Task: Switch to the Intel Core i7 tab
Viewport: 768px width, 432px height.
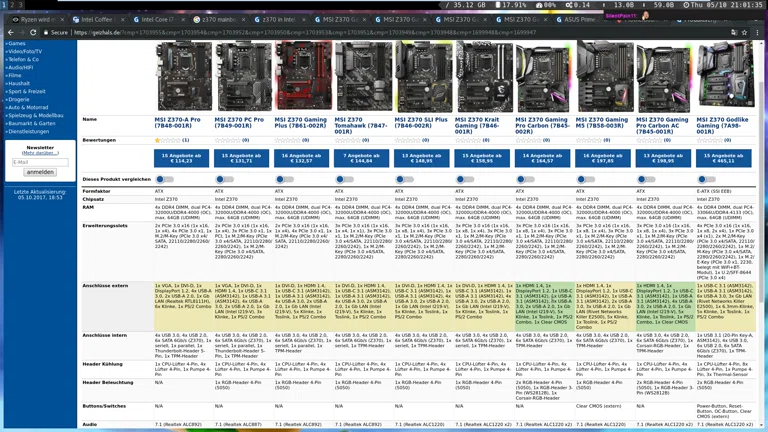Action: pyautogui.click(x=157, y=20)
